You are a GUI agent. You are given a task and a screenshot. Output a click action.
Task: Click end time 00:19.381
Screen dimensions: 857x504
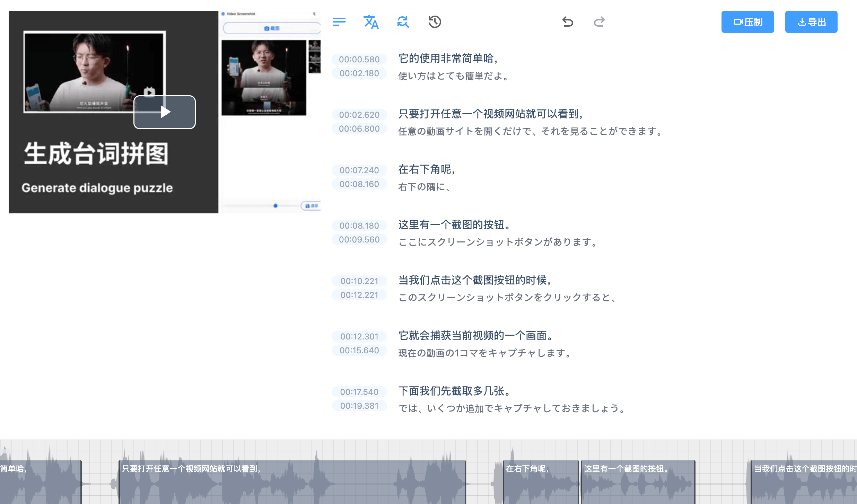point(359,406)
